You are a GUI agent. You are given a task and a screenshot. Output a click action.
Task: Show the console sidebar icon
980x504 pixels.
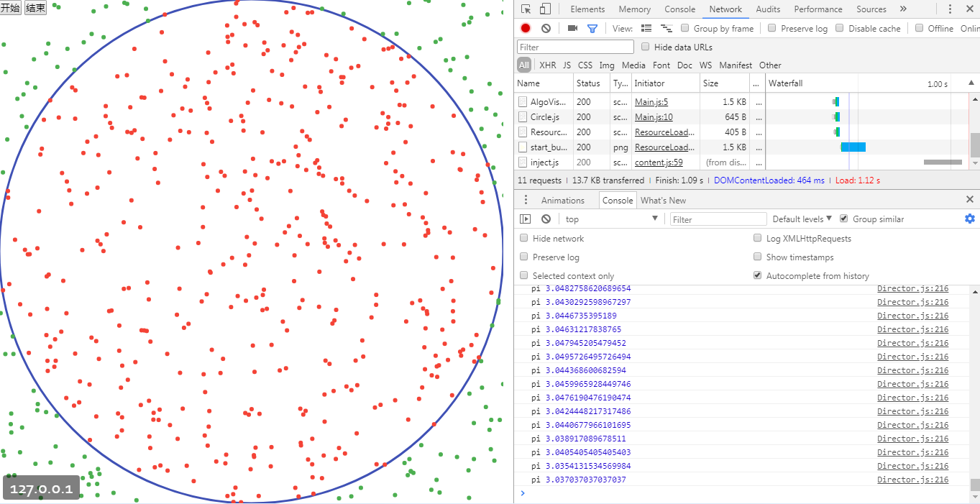[x=526, y=219]
